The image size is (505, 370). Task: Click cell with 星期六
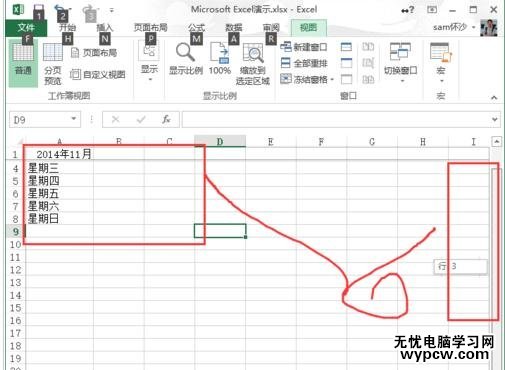[x=59, y=206]
